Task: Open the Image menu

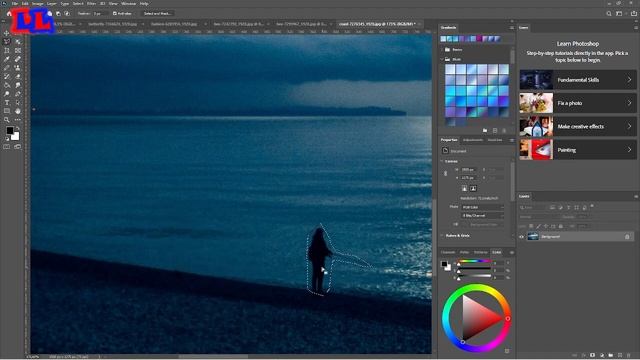Action: [38, 3]
